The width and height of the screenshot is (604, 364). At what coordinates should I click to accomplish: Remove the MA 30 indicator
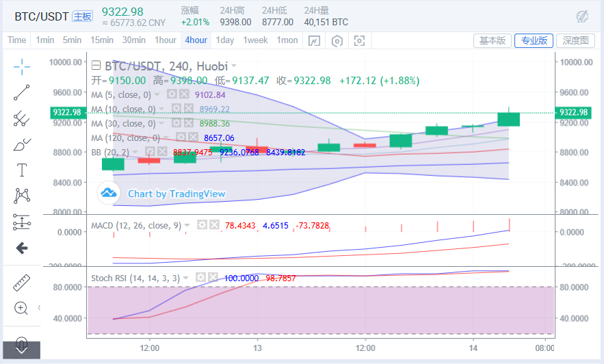pyautogui.click(x=189, y=123)
